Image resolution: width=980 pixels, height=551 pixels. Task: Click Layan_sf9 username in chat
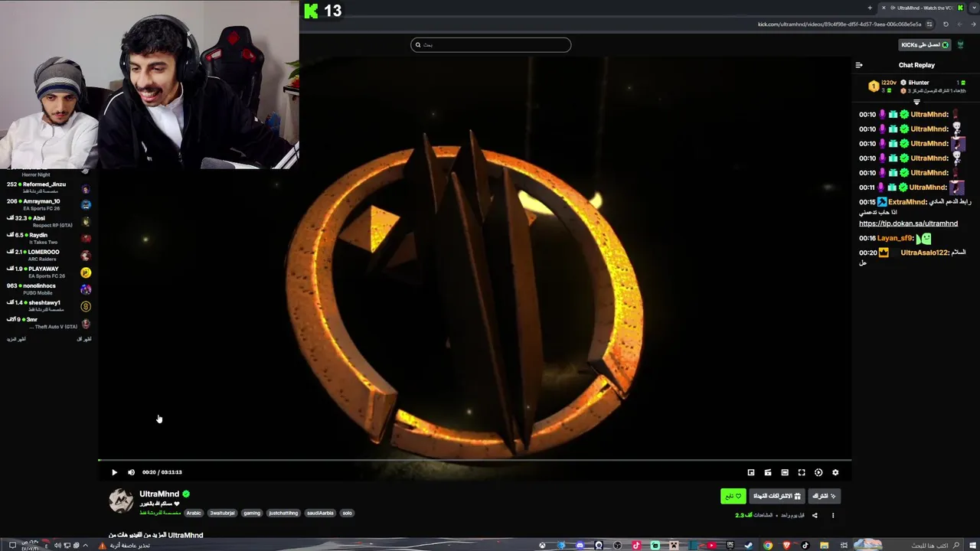tap(895, 238)
